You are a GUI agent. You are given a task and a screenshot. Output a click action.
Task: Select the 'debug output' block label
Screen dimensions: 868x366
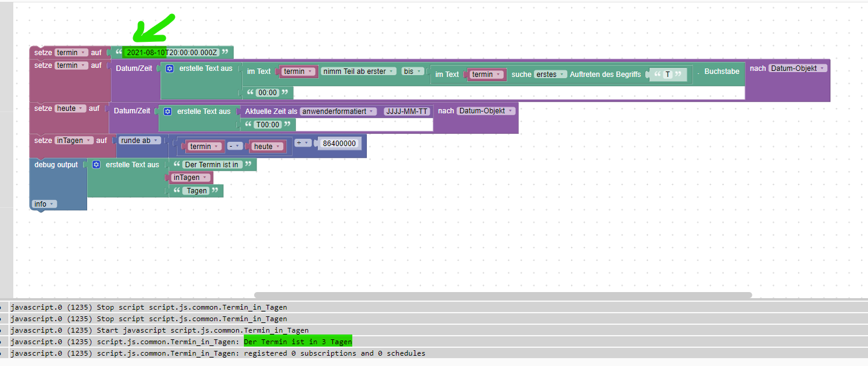(x=56, y=165)
